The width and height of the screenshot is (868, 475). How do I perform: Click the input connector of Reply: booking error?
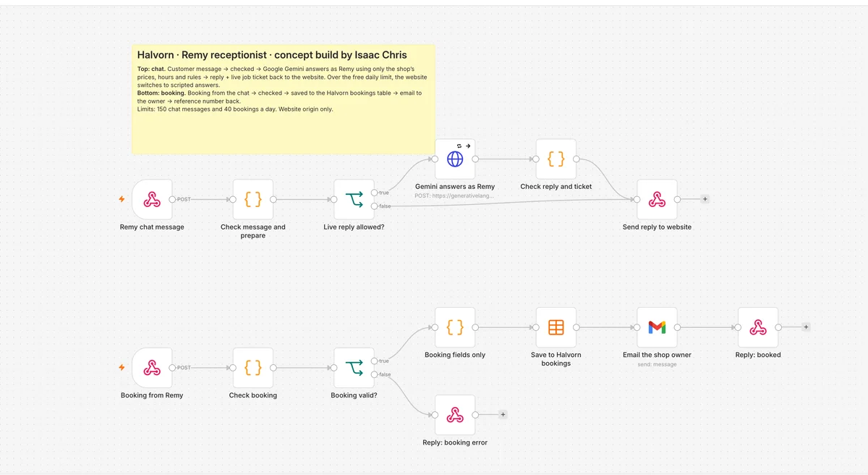(x=435, y=414)
